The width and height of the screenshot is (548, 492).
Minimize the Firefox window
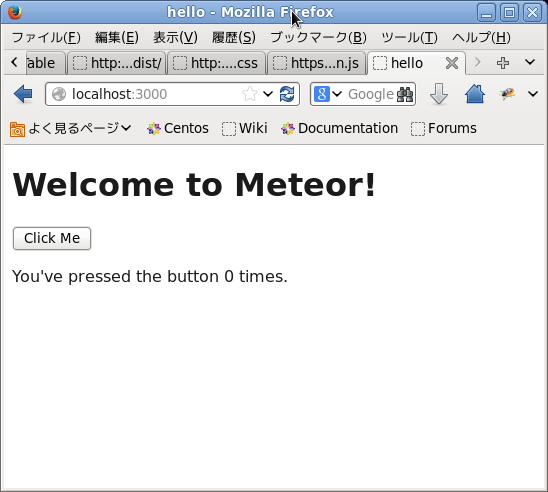[x=486, y=13]
